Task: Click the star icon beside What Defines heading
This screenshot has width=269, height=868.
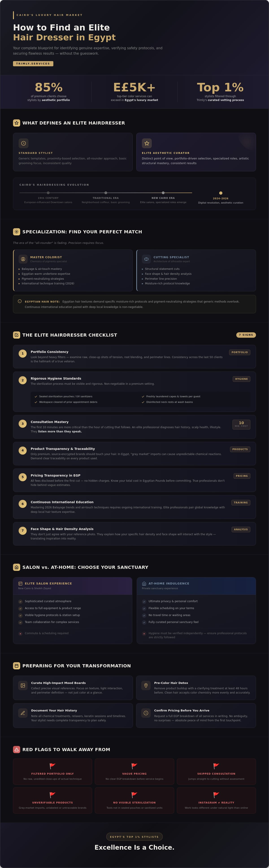Action: (x=17, y=123)
